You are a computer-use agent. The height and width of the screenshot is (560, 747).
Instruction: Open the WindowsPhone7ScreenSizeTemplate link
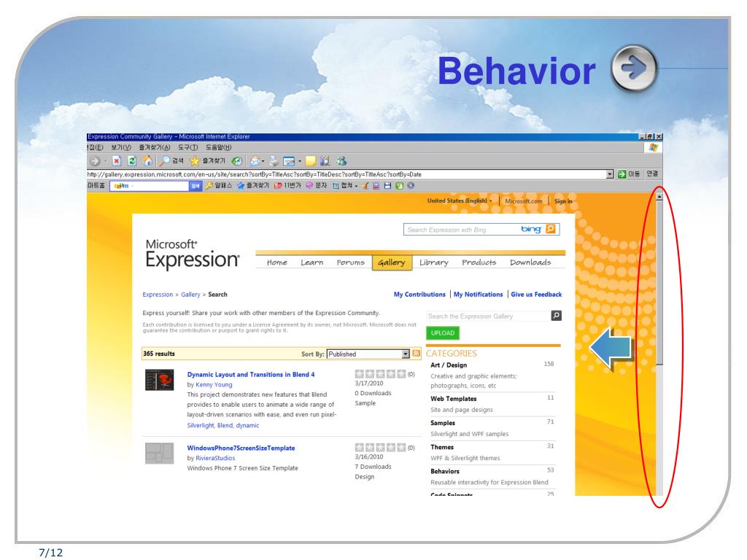click(241, 448)
